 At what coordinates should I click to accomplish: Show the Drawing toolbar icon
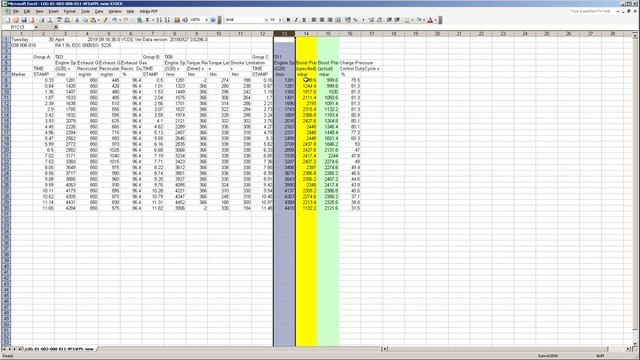click(185, 20)
